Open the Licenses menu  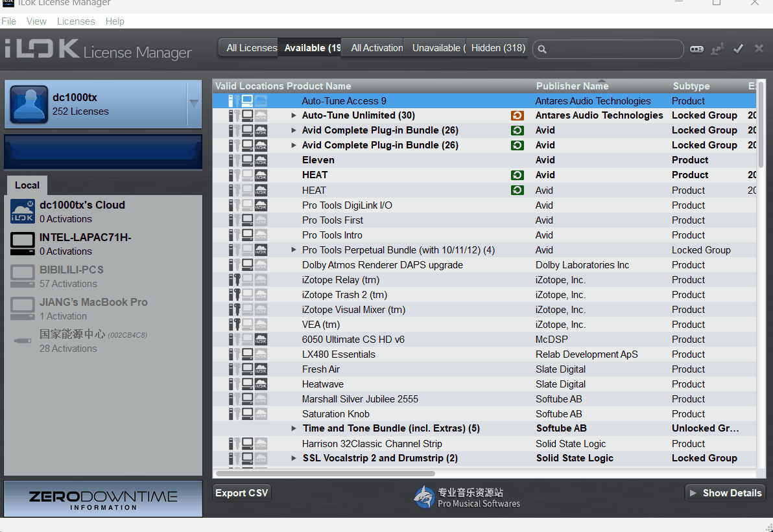point(76,21)
